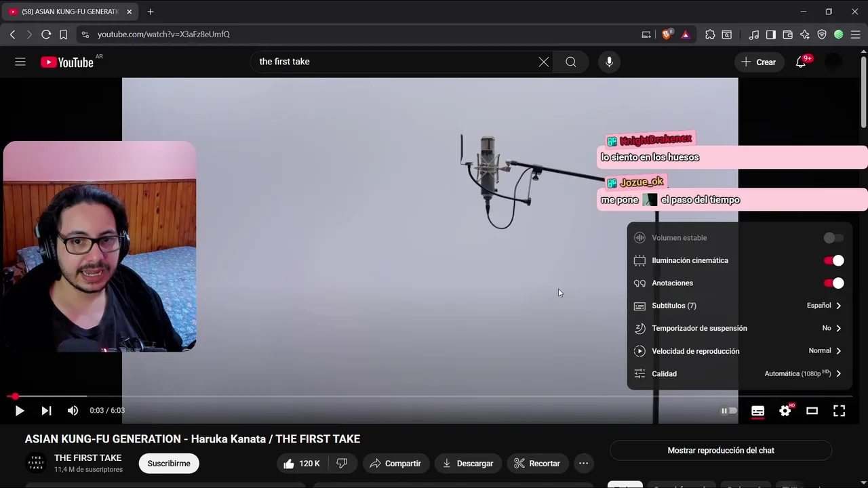Open the Calidad quality submenu
The height and width of the screenshot is (488, 868).
pyautogui.click(x=739, y=373)
